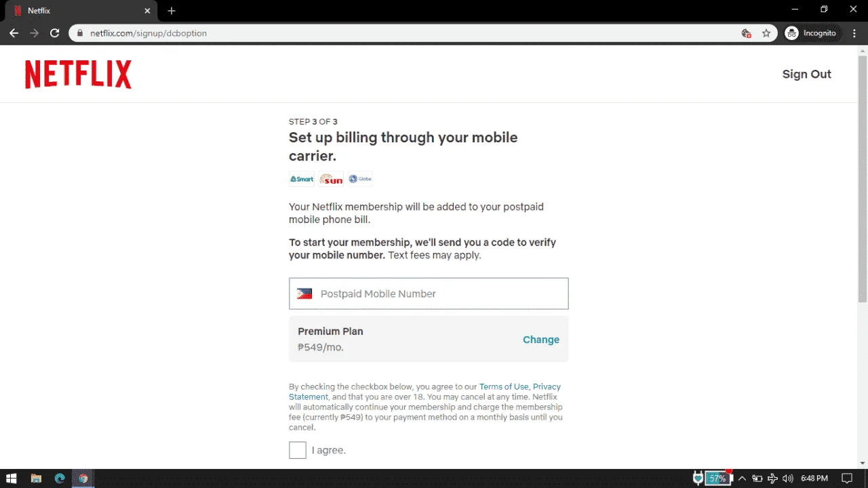Open a new browser tab
868x488 pixels.
point(172,11)
